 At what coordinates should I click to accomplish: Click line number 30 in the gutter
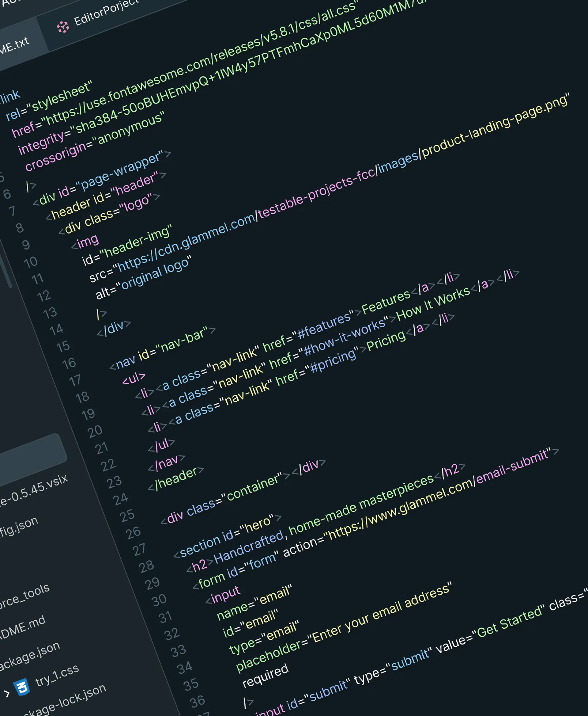click(159, 600)
